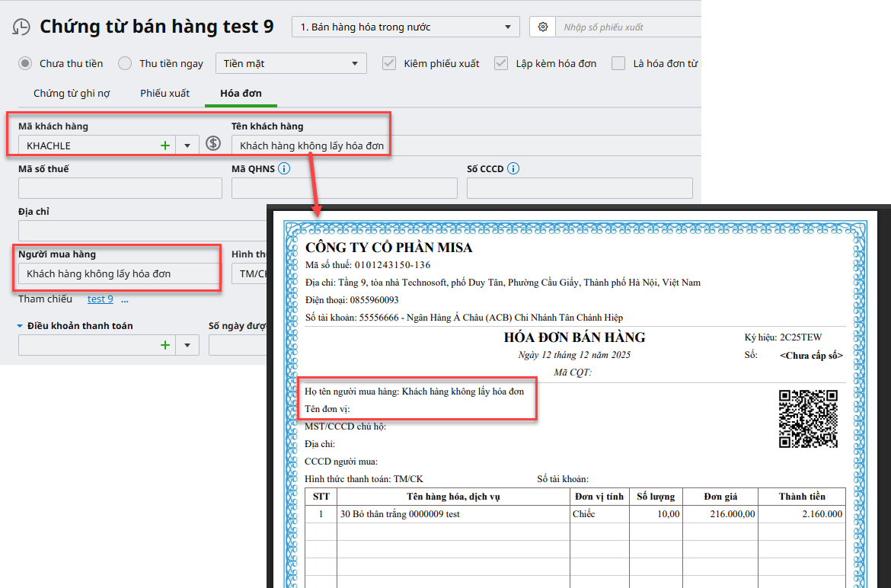Viewport: 891px width, 588px height.
Task: Switch to the Chứng từ ghi nợ tab
Action: click(x=72, y=93)
